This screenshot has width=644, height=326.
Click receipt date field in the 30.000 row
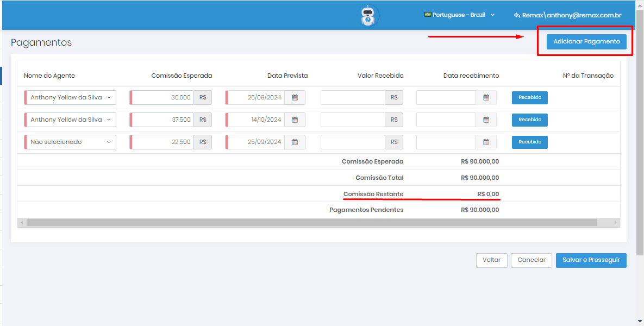pos(446,98)
